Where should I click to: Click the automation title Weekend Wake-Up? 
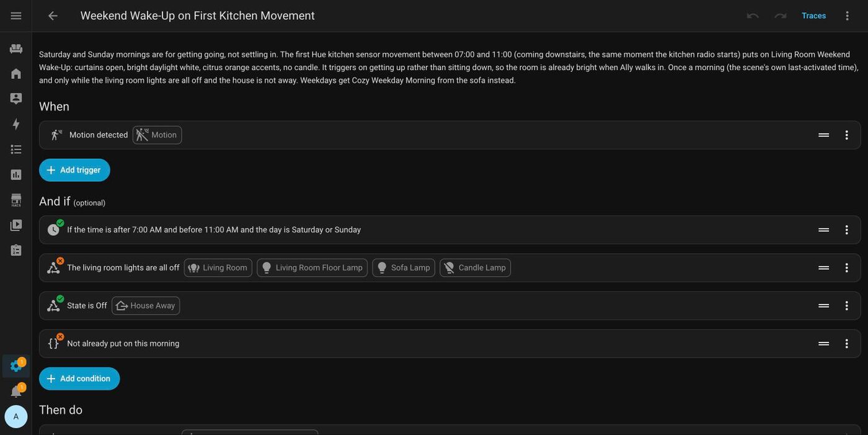coord(198,16)
